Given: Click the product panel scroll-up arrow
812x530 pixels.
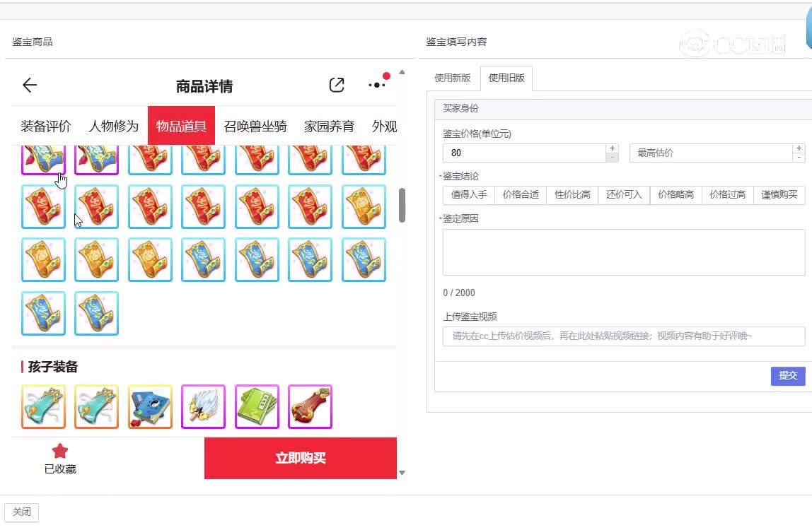Looking at the screenshot, I should [x=402, y=73].
